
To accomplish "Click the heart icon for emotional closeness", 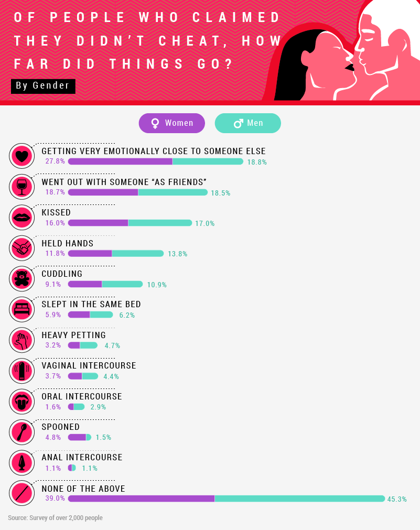I will point(21,156).
